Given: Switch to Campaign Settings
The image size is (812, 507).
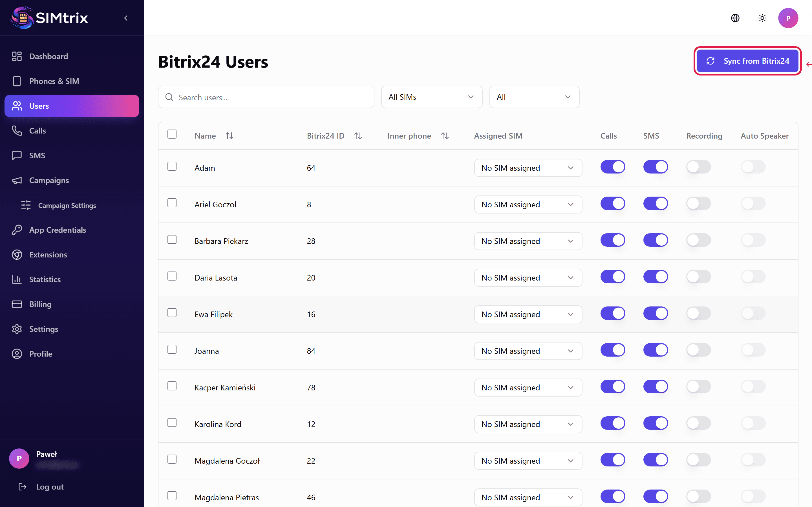Looking at the screenshot, I should (x=67, y=205).
